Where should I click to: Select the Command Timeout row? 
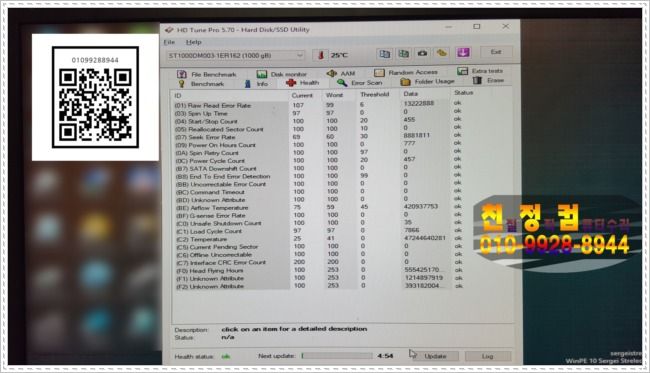click(318, 191)
